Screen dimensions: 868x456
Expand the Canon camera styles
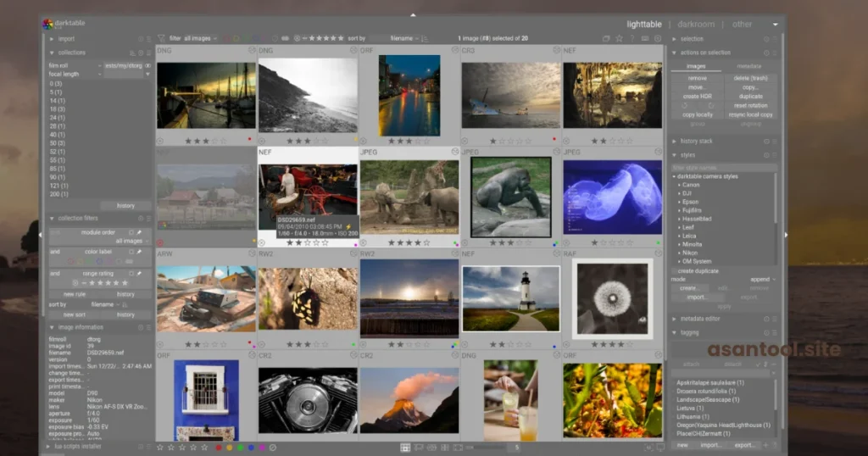[680, 185]
